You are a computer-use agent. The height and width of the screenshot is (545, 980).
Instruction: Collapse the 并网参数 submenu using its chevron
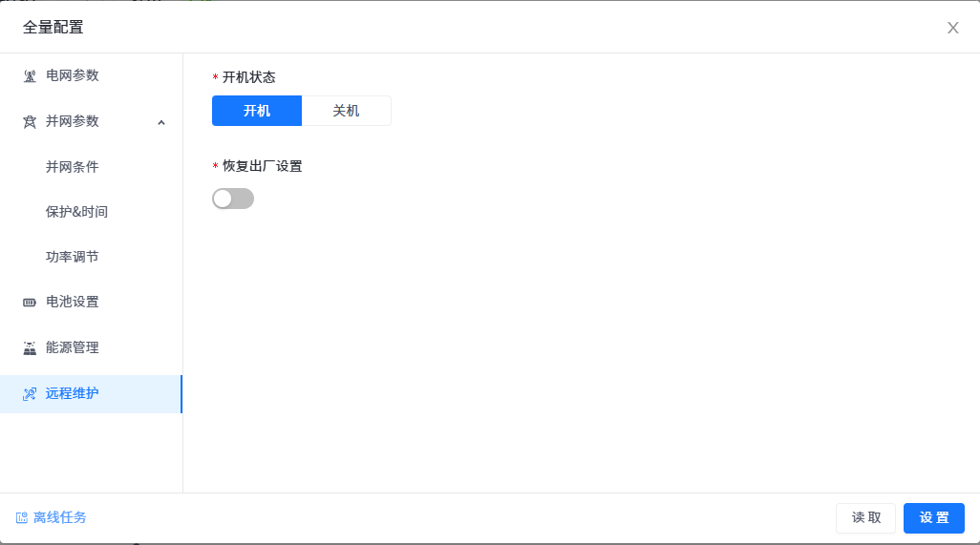pyautogui.click(x=161, y=122)
